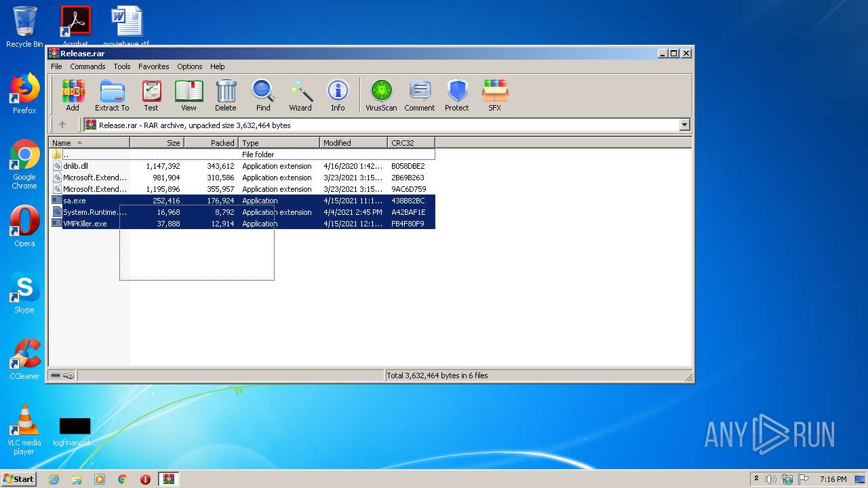This screenshot has width=868, height=488.
Task: Select sa.exe file
Action: [x=243, y=201]
